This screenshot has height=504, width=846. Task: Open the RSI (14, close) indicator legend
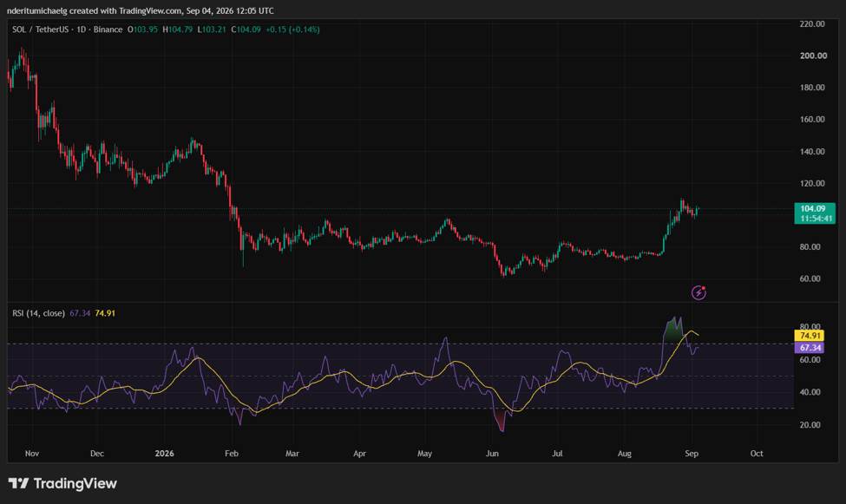click(38, 313)
